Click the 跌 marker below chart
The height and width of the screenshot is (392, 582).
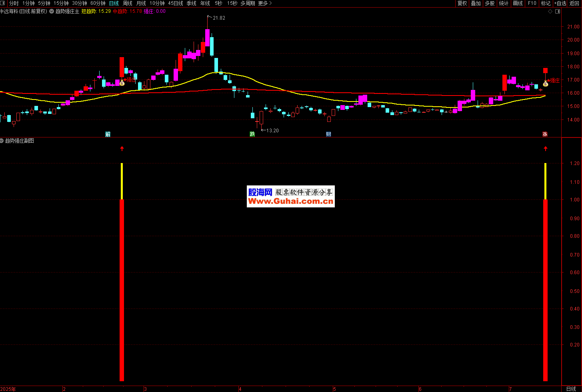(252, 134)
